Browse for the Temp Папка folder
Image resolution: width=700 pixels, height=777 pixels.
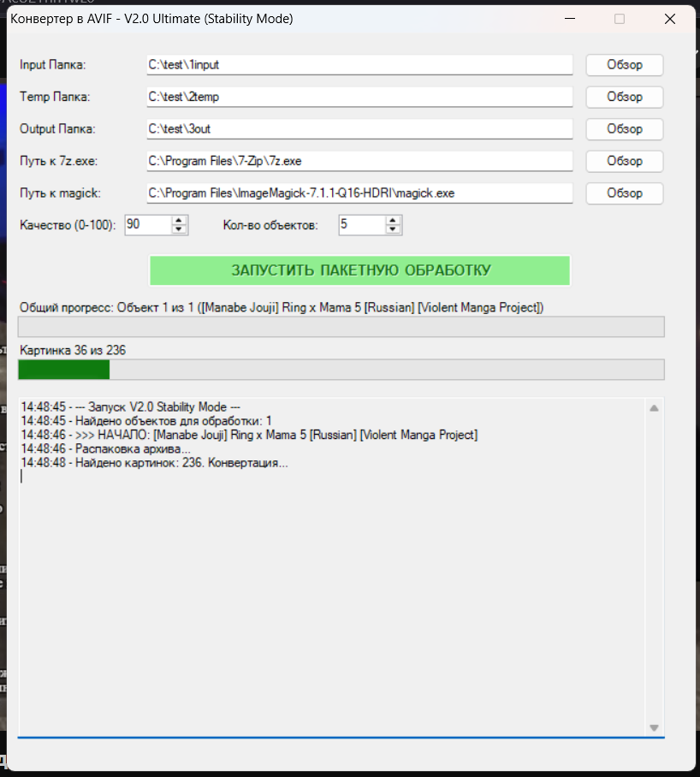624,97
